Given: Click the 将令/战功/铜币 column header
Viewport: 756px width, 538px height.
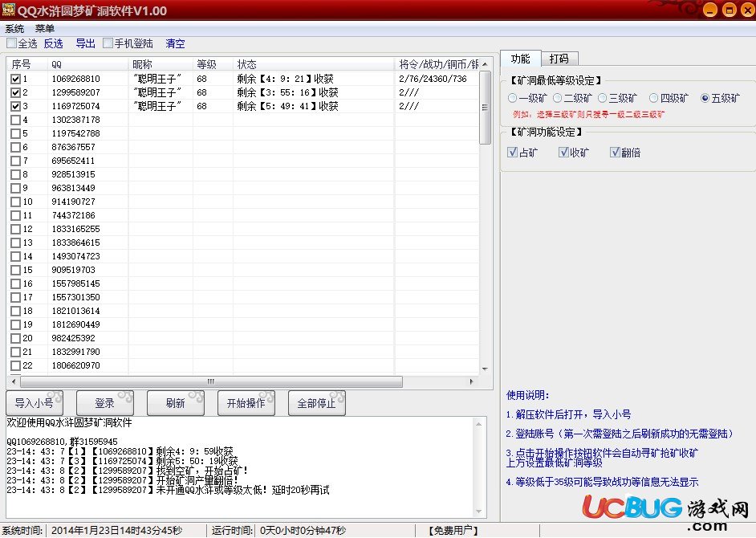Looking at the screenshot, I should (x=437, y=64).
